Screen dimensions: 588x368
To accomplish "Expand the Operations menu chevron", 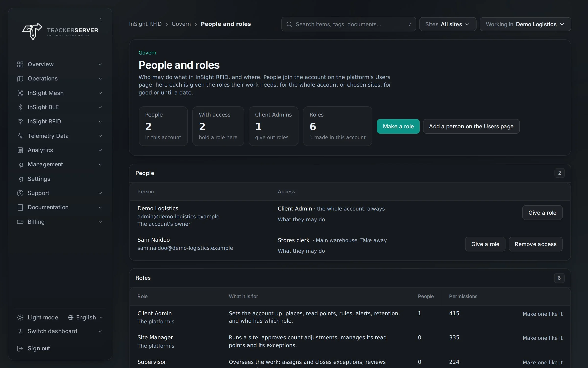I will pyautogui.click(x=100, y=79).
